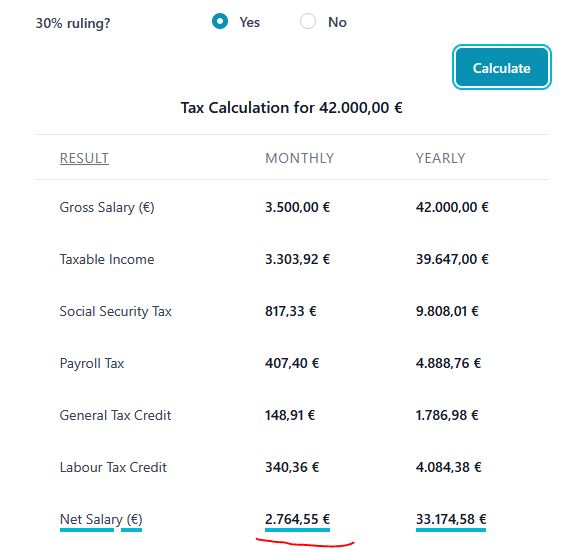Click the 30% ruling? question label

73,23
